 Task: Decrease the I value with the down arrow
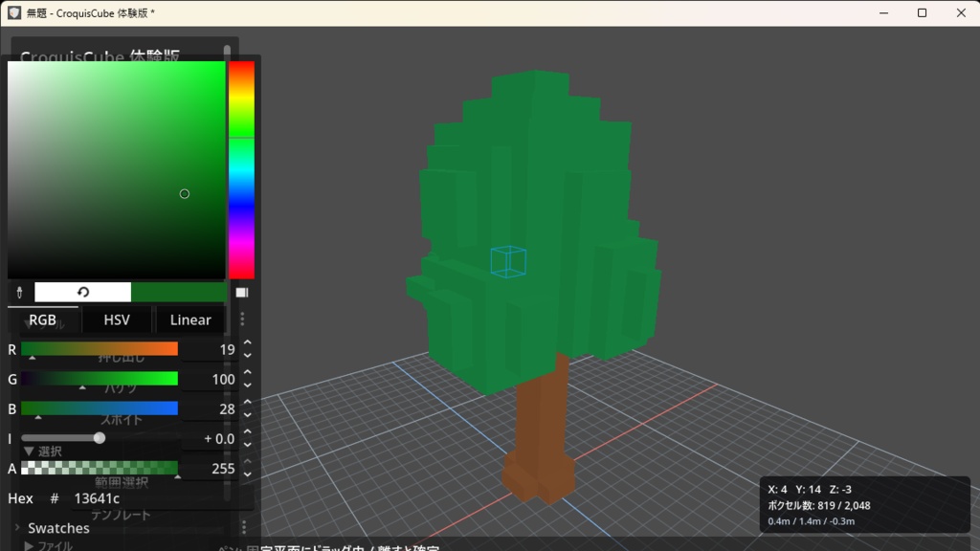(248, 445)
